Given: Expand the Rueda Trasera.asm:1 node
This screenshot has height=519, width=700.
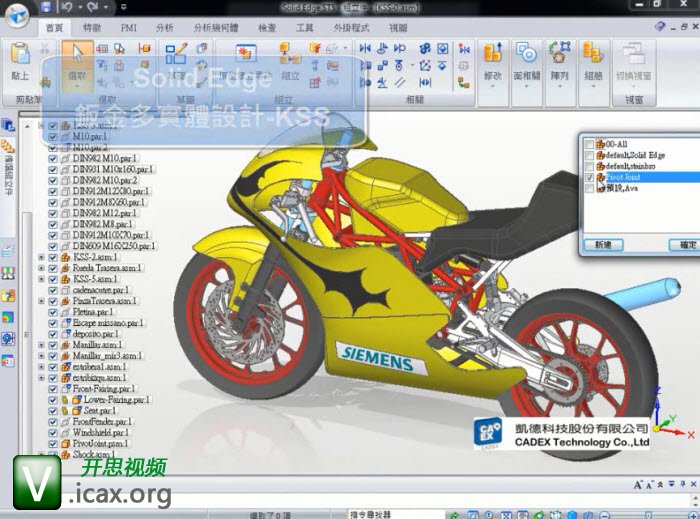Looking at the screenshot, I should point(41,268).
